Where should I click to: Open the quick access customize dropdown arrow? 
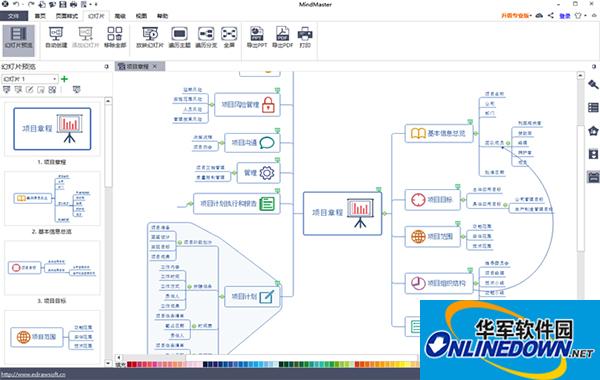[96, 5]
